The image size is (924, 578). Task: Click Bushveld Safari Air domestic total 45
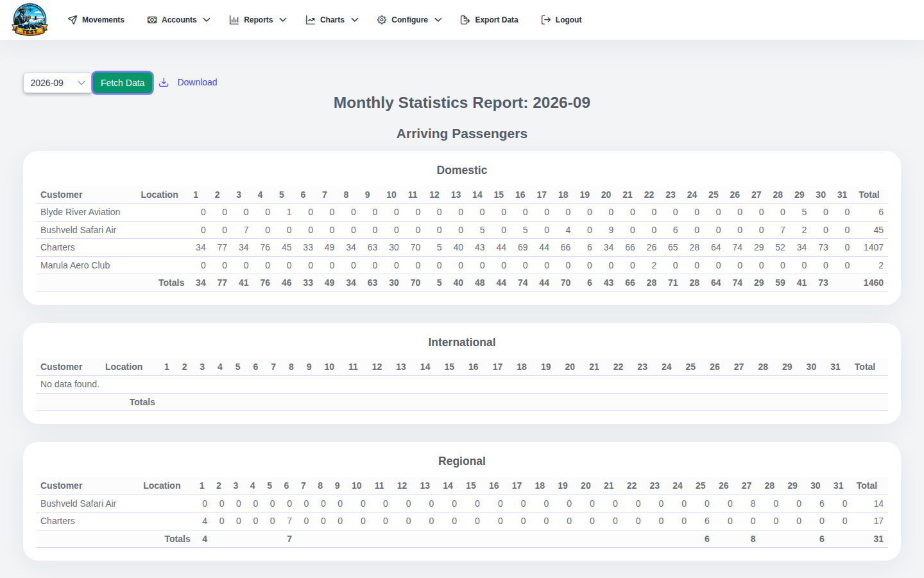(x=878, y=230)
